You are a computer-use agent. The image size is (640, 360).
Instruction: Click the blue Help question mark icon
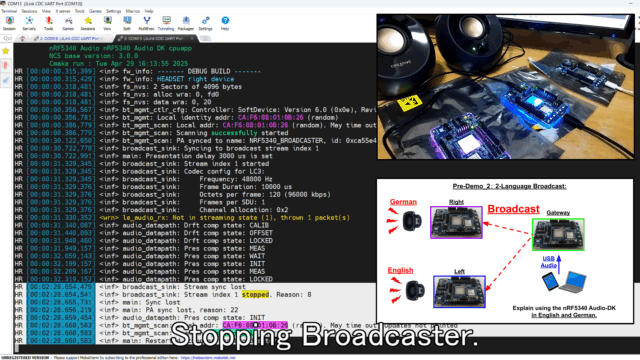225,23
